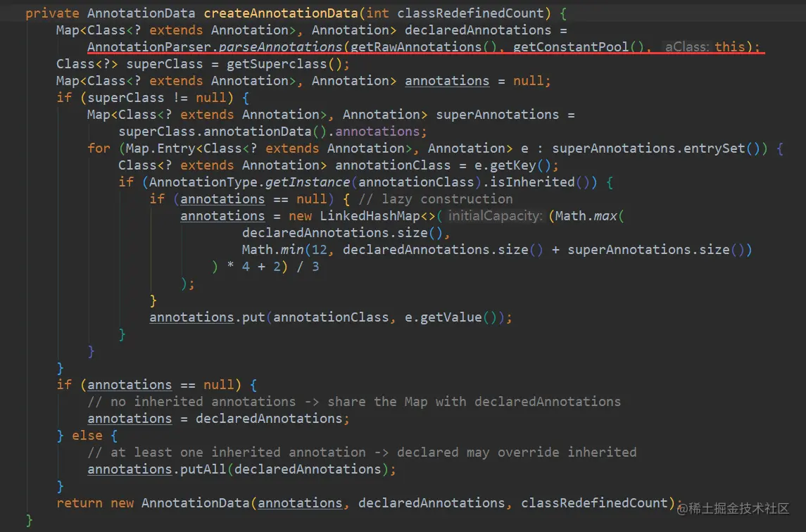Image resolution: width=806 pixels, height=532 pixels.
Task: Click the superAnnotations variable declaration
Action: click(x=497, y=114)
